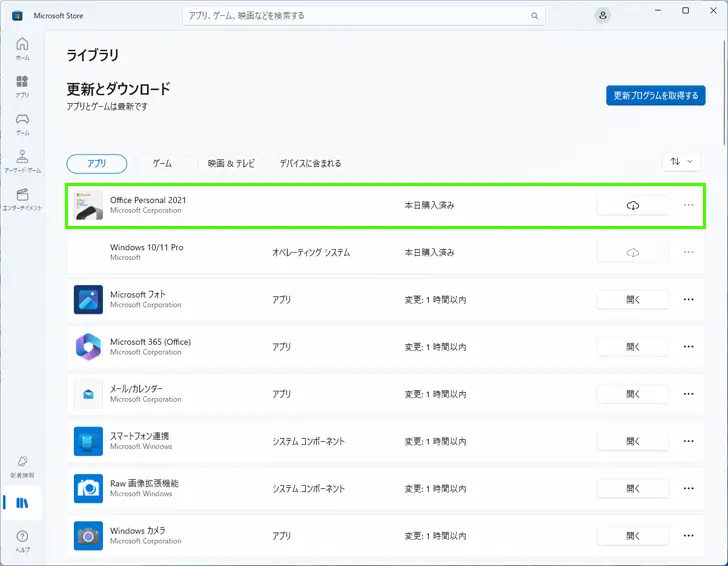Viewport: 728px width, 566px height.
Task: Open the Apps section in sidebar
Action: [x=22, y=86]
